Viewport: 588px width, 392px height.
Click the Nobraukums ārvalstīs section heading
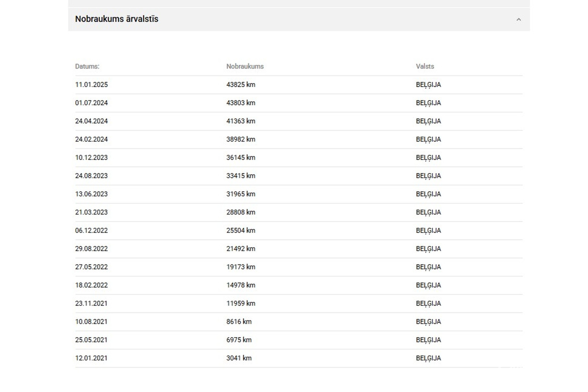[117, 19]
